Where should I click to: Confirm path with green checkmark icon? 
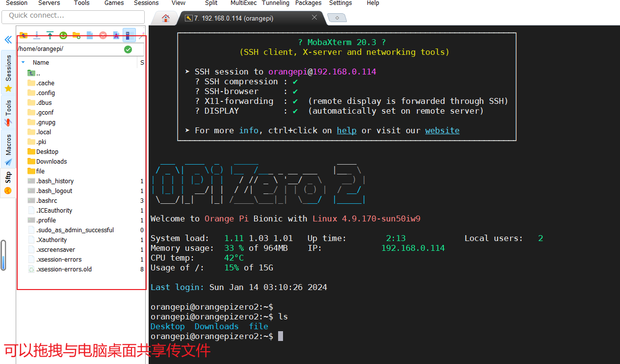(x=128, y=49)
